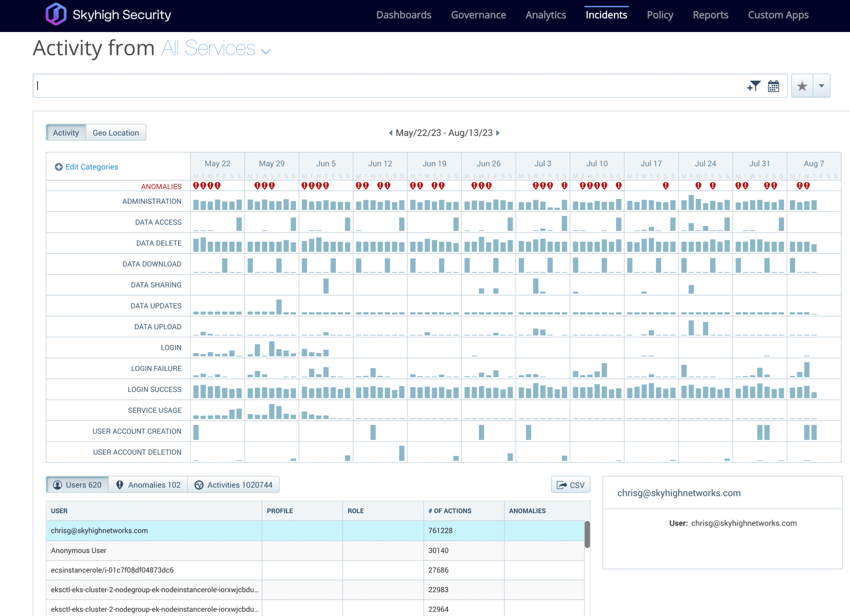Click the previous date range arrow
The width and height of the screenshot is (850, 616).
(389, 133)
